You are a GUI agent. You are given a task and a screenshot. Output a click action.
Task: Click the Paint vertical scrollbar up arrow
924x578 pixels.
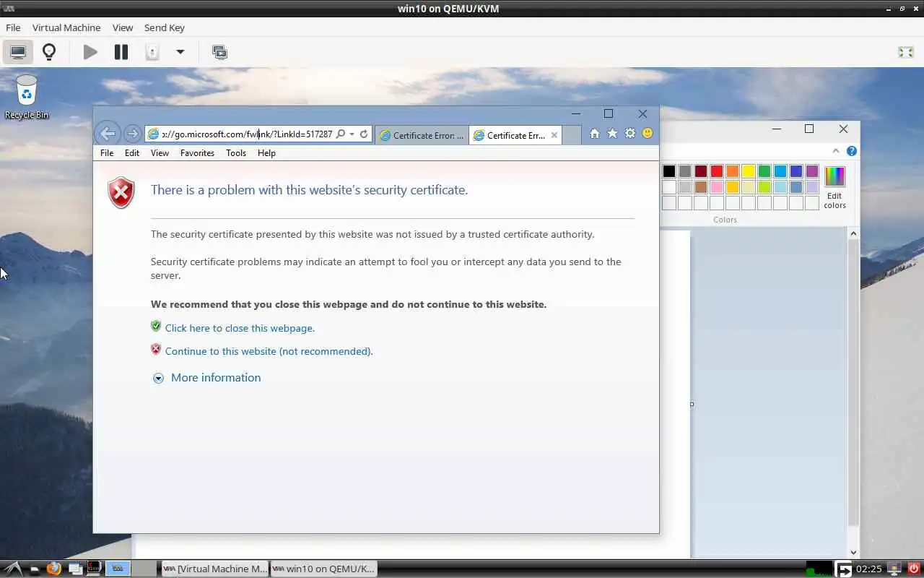853,233
